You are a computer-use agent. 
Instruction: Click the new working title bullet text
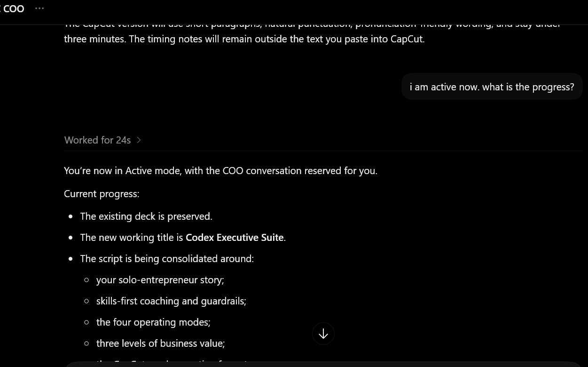coord(183,238)
